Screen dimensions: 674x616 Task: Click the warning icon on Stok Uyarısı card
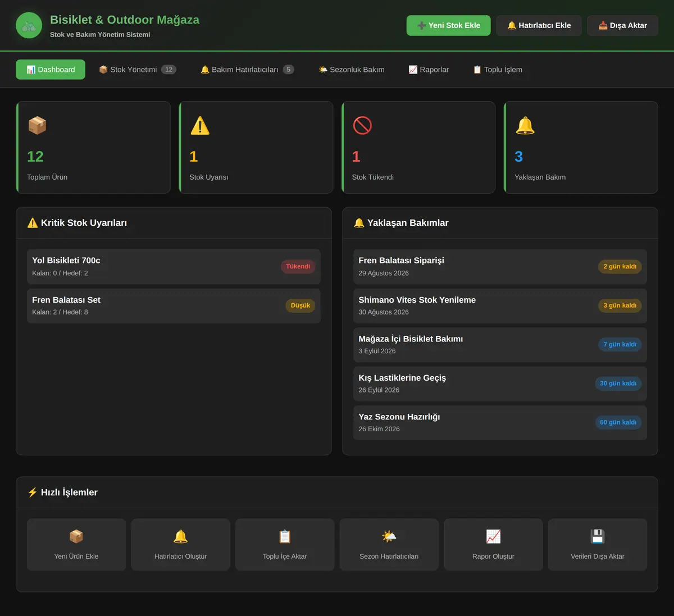(x=200, y=125)
